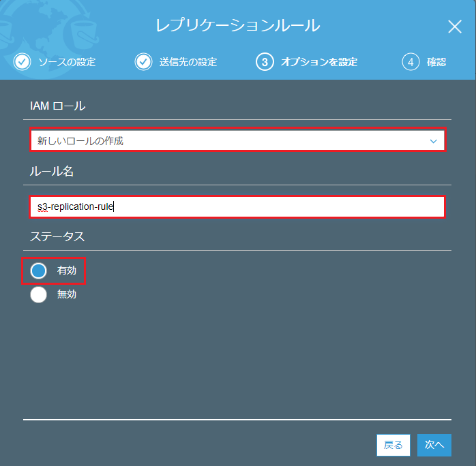Image resolution: width=476 pixels, height=466 pixels.
Task: Click the 有効 label text
Action: (67, 270)
